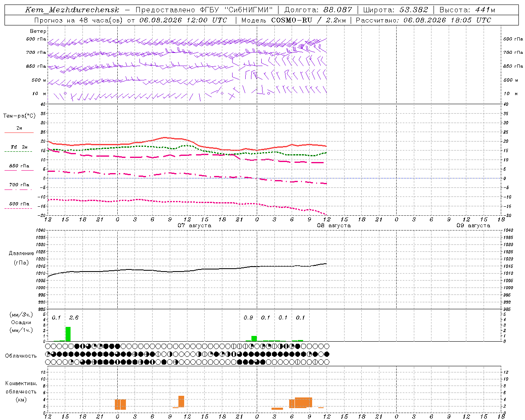Click the 07 августа date label
The image size is (525, 420).
pos(194,226)
